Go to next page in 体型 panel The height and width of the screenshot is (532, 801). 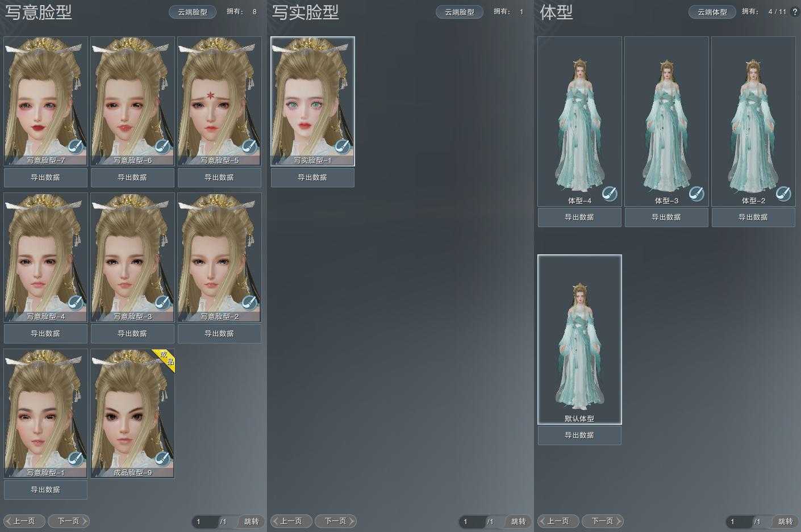pos(603,521)
